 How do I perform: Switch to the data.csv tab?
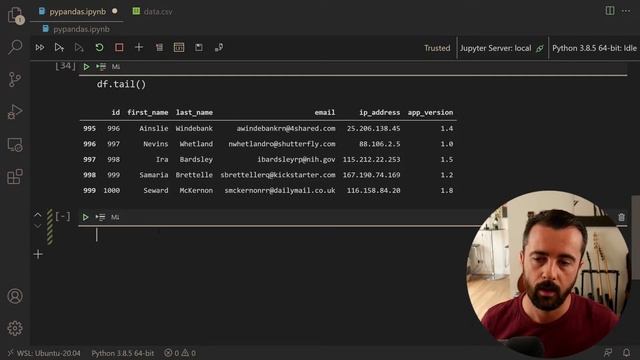(152, 11)
